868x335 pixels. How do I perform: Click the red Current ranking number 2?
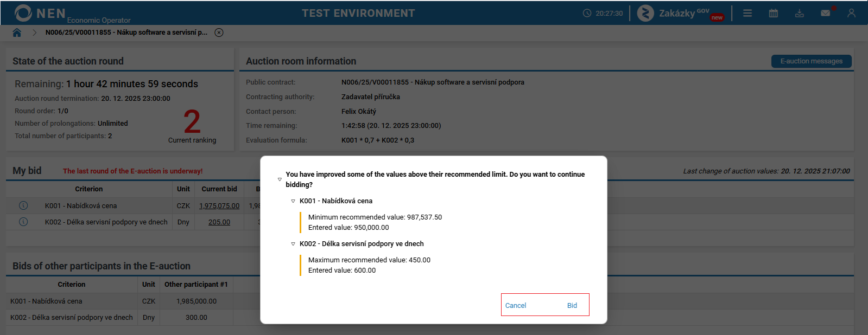click(192, 122)
